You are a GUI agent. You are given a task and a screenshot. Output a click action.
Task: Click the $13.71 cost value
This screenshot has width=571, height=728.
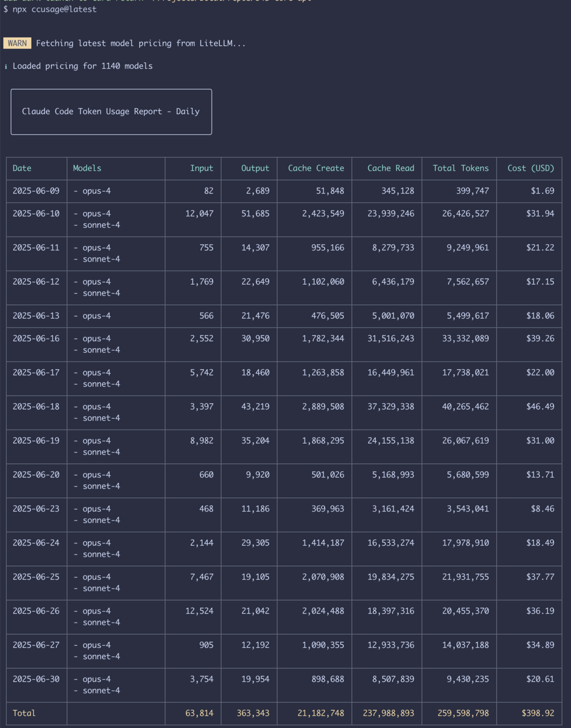tap(540, 474)
